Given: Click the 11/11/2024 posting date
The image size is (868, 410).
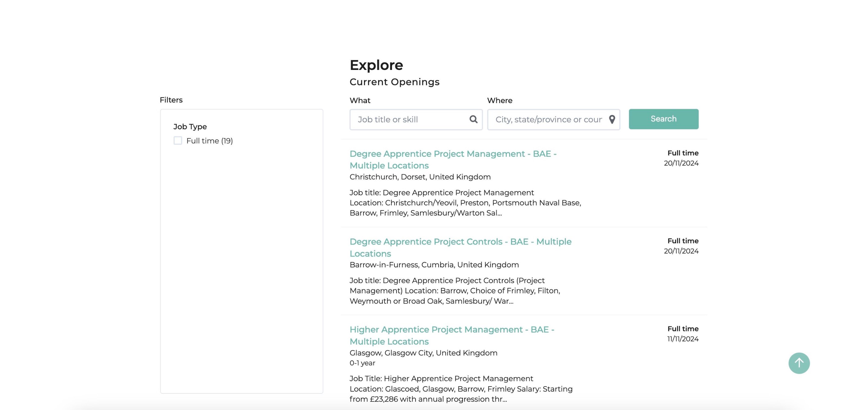Looking at the screenshot, I should click(682, 339).
